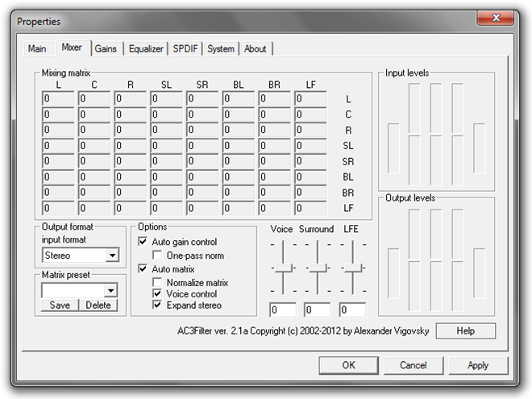Switch to the Equalizer tab
Screen dimensions: 532x399
(146, 49)
